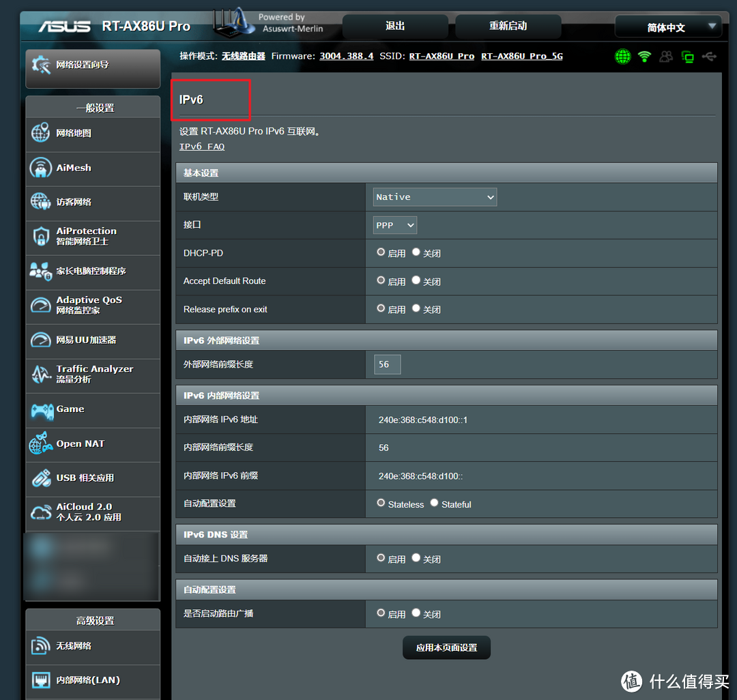737x700 pixels.
Task: Open the Game controller icon page
Action: click(x=41, y=410)
